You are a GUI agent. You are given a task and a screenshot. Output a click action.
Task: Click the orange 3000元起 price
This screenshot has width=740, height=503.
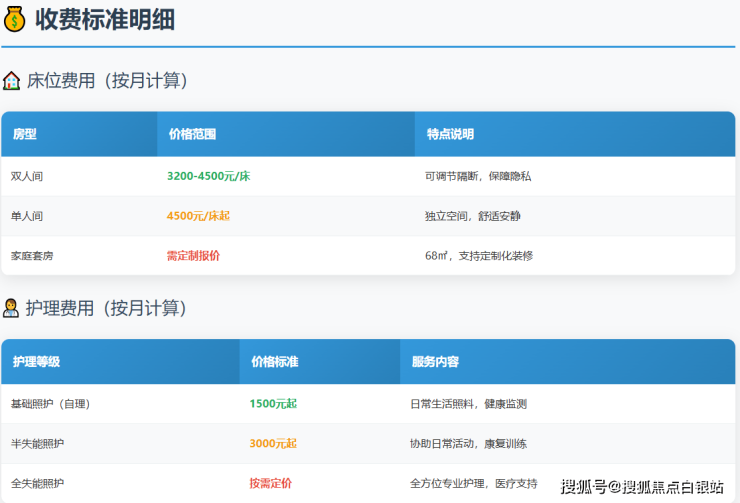click(x=273, y=444)
